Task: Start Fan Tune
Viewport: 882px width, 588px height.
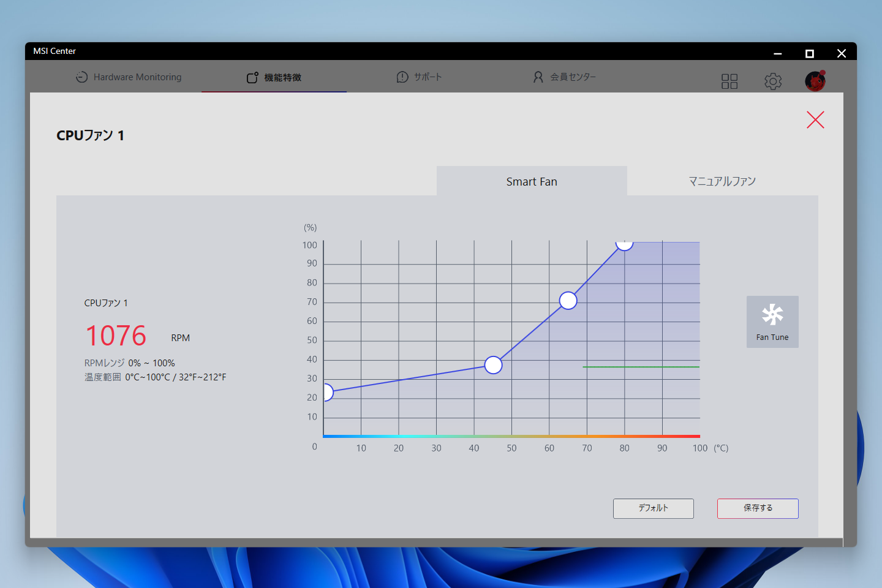Action: (772, 322)
